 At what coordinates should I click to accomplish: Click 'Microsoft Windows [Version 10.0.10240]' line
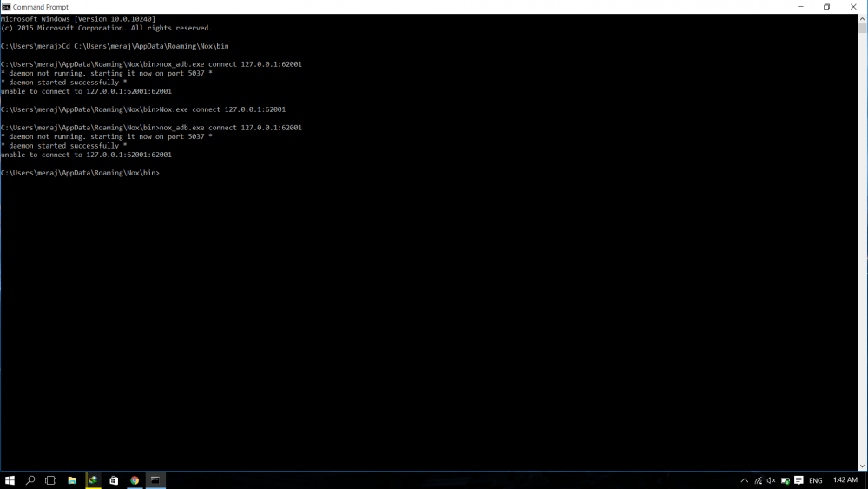[78, 19]
